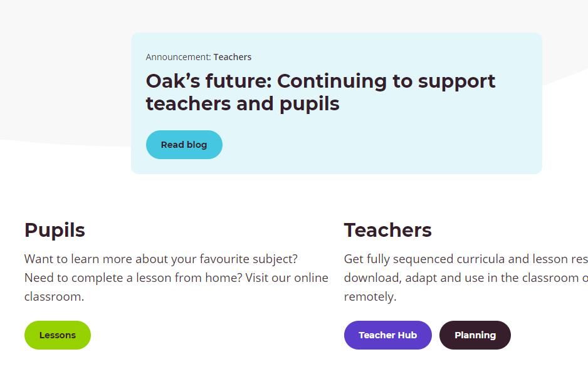Viewport: 588px width, 379px height.
Task: Click empty space inside the light blue announcement card
Action: [375, 146]
